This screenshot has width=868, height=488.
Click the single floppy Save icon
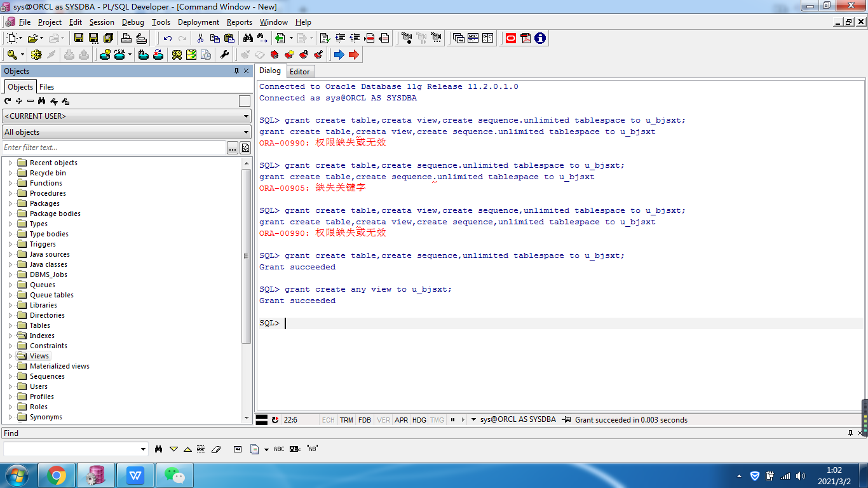tap(79, 38)
